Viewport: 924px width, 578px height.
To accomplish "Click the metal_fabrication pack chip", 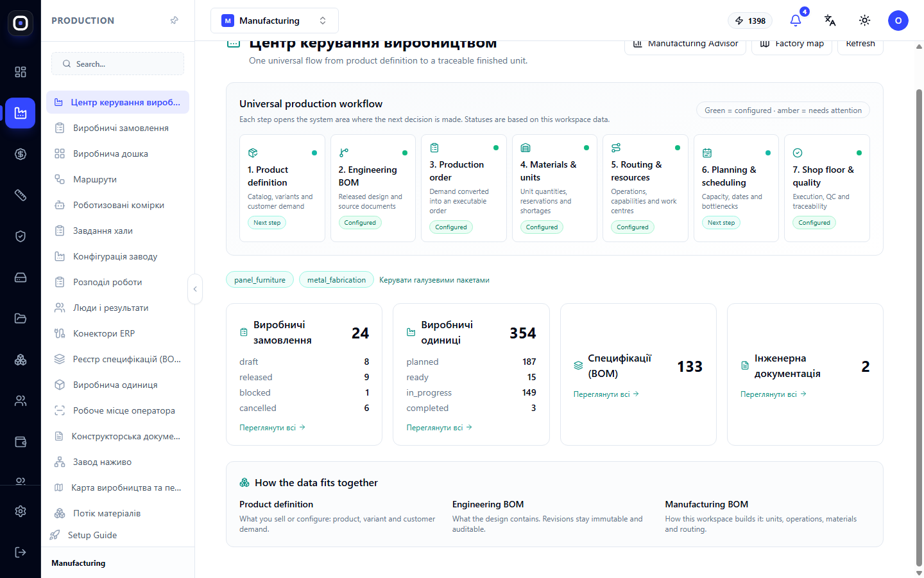I will tap(336, 279).
